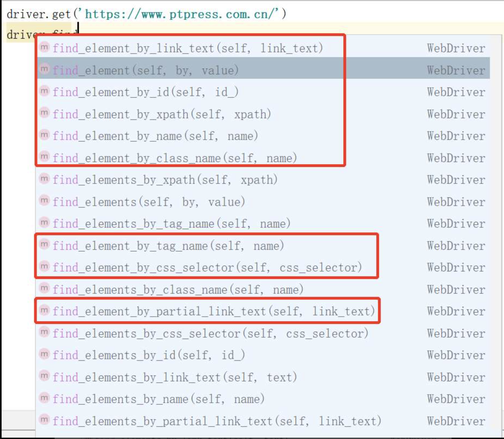The width and height of the screenshot is (504, 439).
Task: Select find_elements_by_link_text(self, text) completion
Action: pyautogui.click(x=263, y=377)
